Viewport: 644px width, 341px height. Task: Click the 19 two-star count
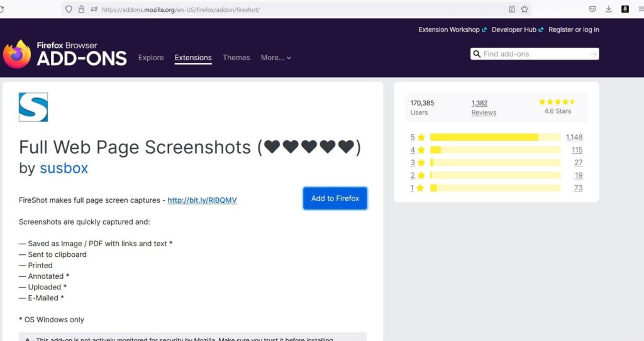tap(579, 175)
